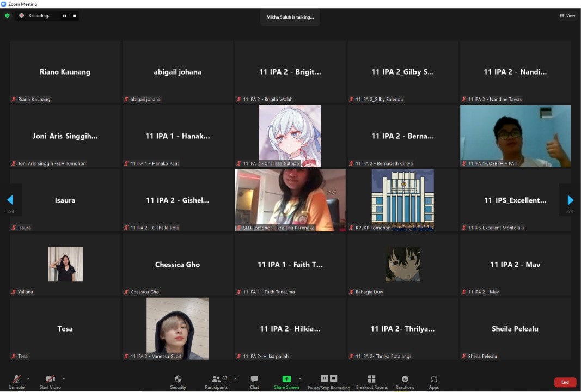Pause the recording in the top bar
Screen dimensions: 581x392
(65, 16)
